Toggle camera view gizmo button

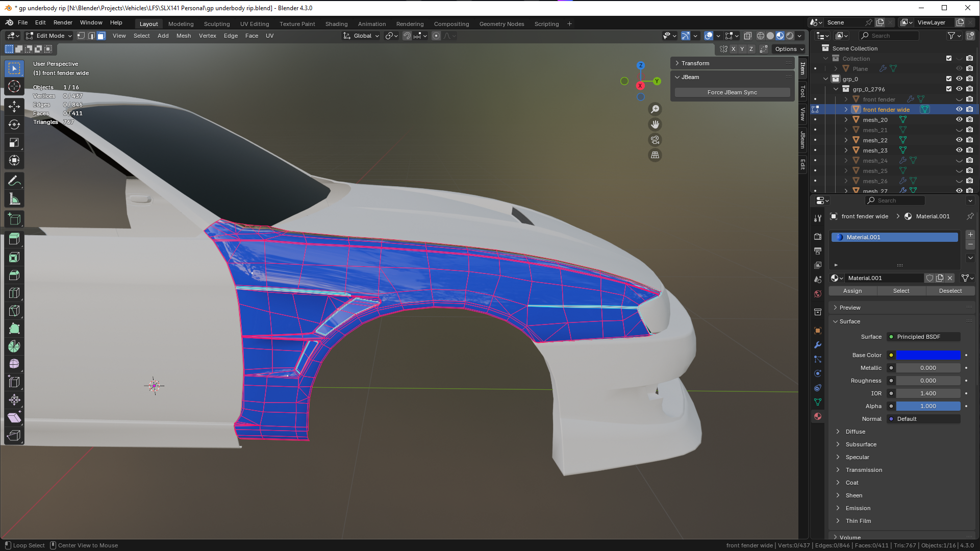click(x=655, y=140)
